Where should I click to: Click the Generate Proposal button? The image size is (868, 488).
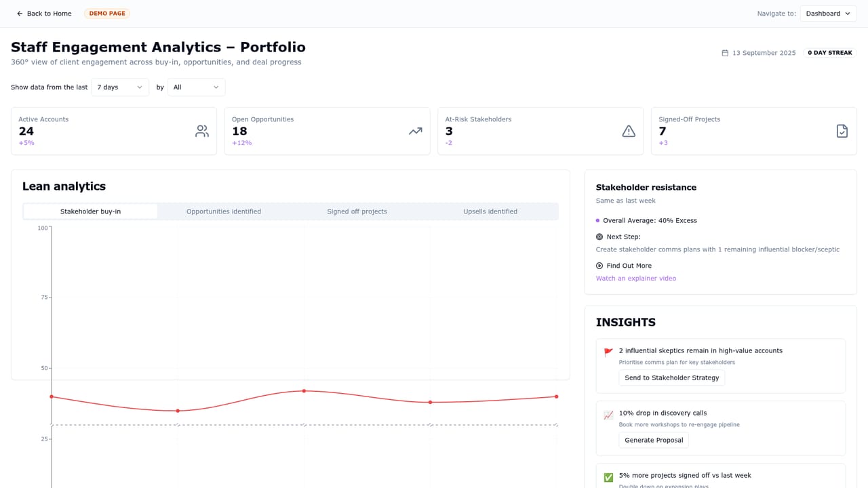[x=654, y=440]
